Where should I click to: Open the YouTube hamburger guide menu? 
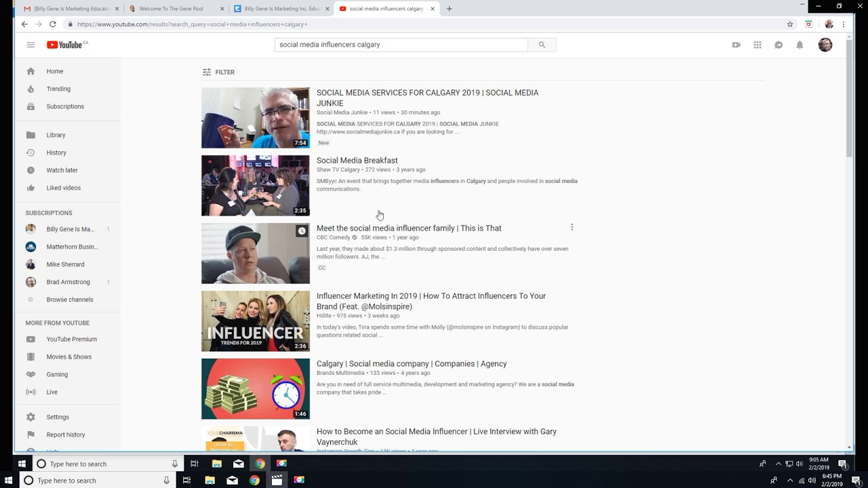31,45
